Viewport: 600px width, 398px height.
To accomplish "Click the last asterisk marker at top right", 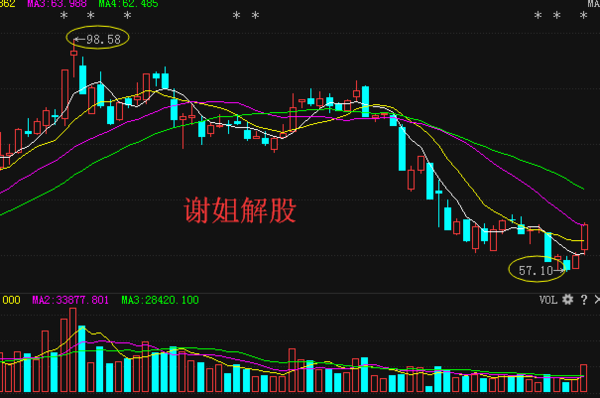I will (583, 16).
